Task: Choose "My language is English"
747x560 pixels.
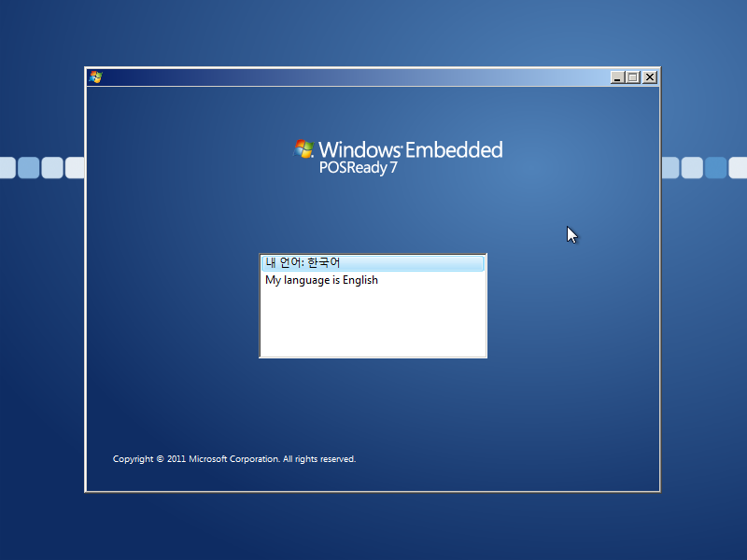Action: point(373,280)
